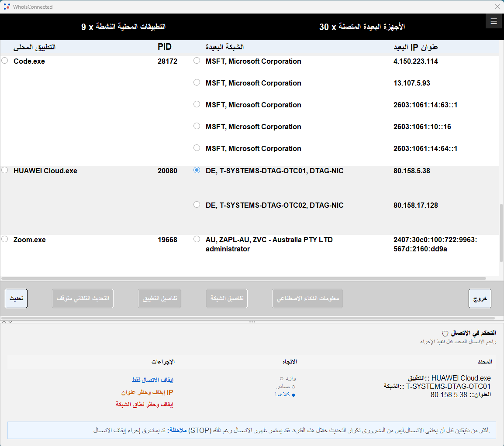
Task: Click the shield icon next to التحكم في الاتصال
Action: tap(445, 333)
